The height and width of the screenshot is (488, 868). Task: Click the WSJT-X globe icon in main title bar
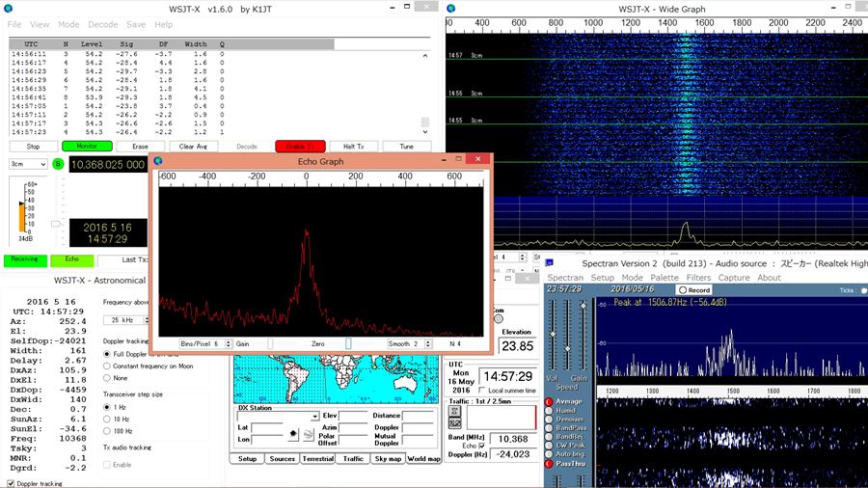click(9, 9)
